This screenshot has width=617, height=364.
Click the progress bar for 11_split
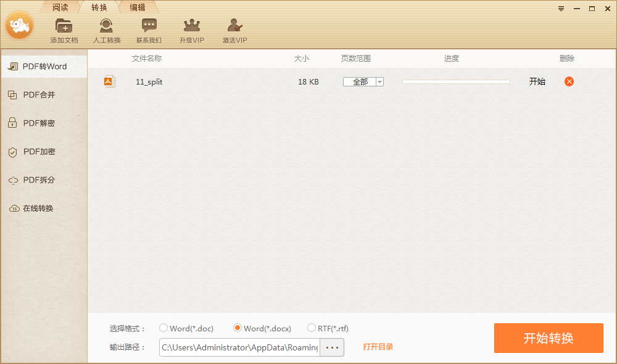pos(455,81)
